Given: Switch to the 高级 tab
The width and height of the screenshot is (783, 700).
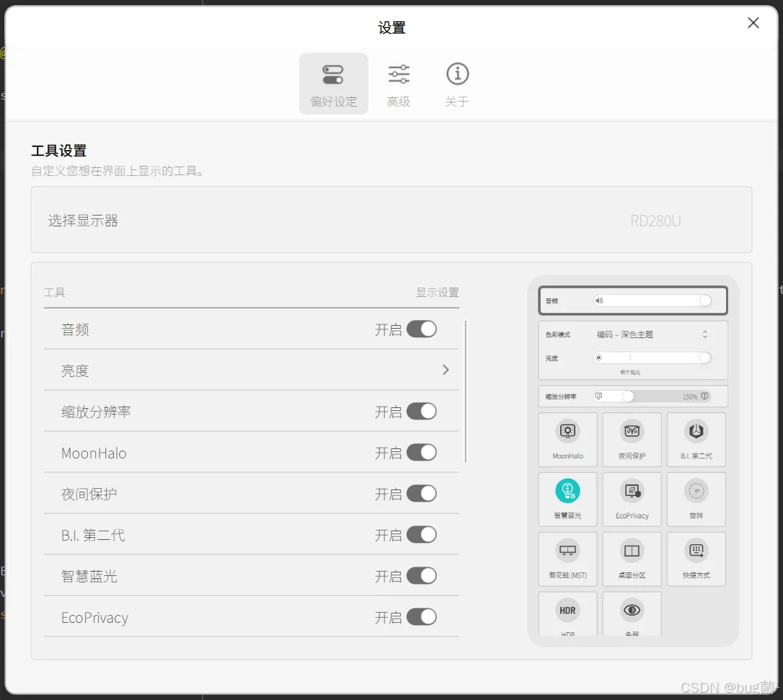Looking at the screenshot, I should pos(399,84).
